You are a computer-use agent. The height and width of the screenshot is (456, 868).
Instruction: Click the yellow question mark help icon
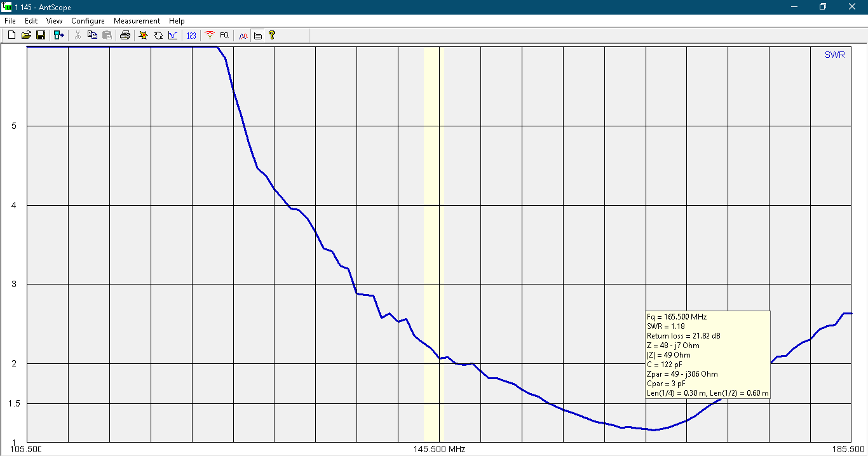(x=272, y=36)
